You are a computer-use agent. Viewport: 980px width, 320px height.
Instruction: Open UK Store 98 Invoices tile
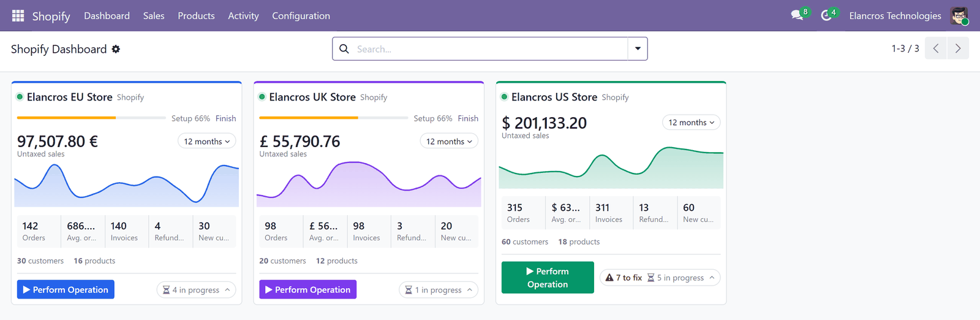pyautogui.click(x=369, y=232)
